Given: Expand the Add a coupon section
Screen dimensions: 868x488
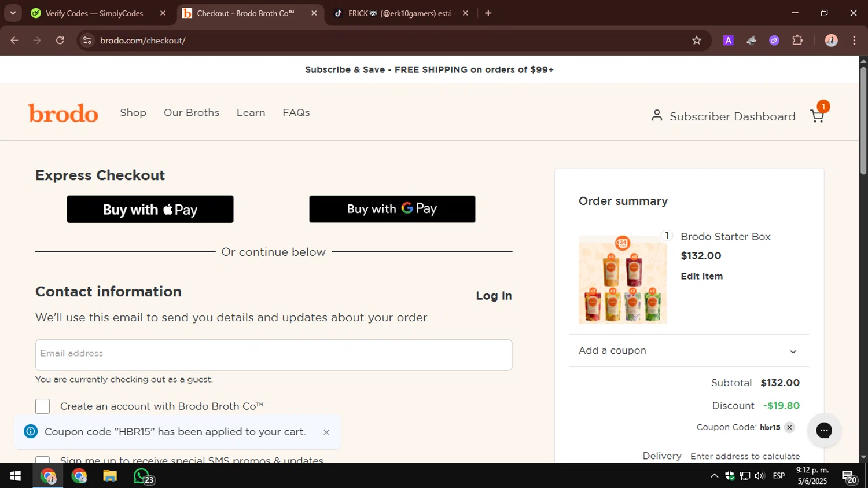Looking at the screenshot, I should pyautogui.click(x=689, y=351).
